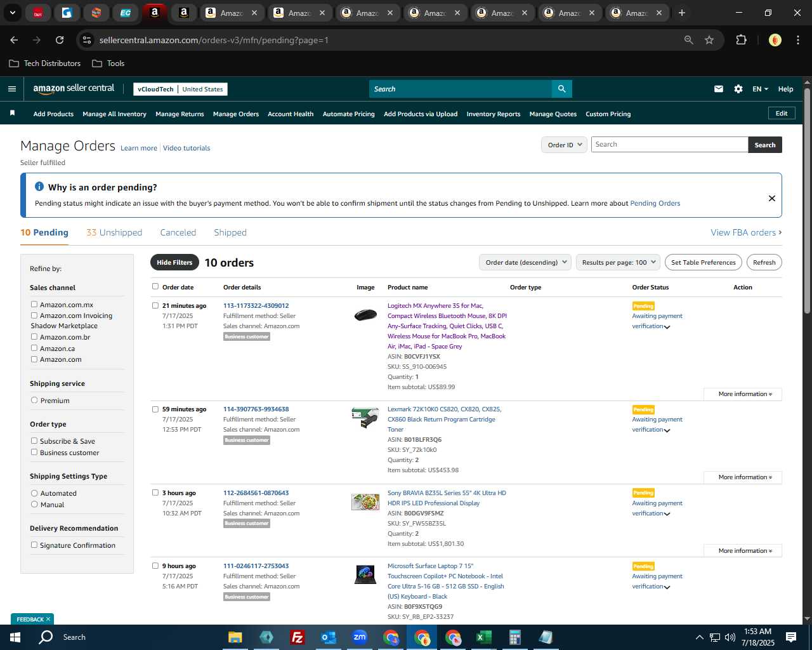
Task: Switch to the Canceled tab
Action: click(x=178, y=232)
